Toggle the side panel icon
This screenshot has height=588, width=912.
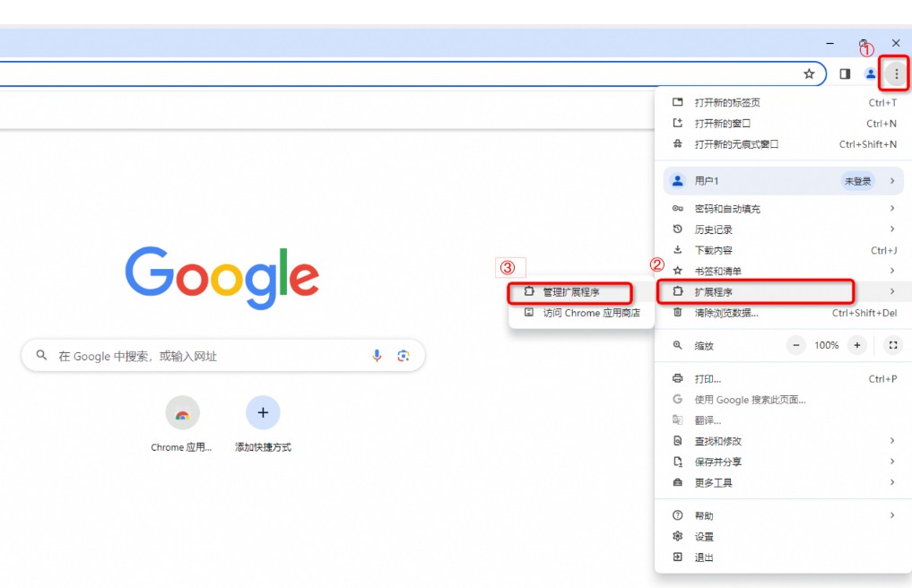click(x=845, y=73)
